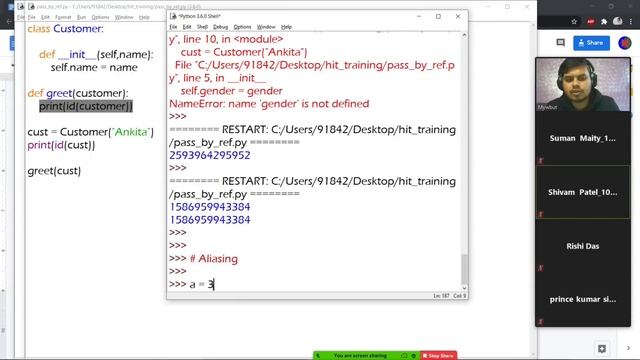Click the highlighted print(id(customer)) line
The height and width of the screenshot is (360, 640).
86,106
